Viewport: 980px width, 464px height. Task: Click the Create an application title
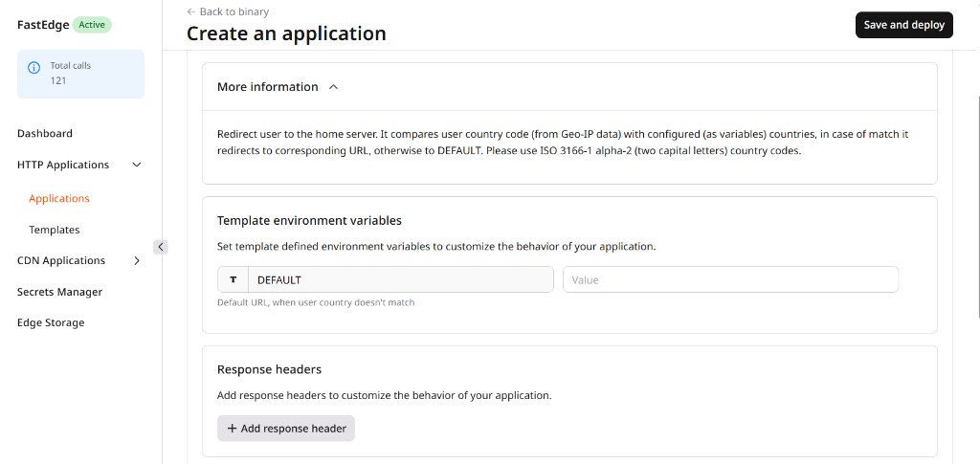[x=286, y=33]
